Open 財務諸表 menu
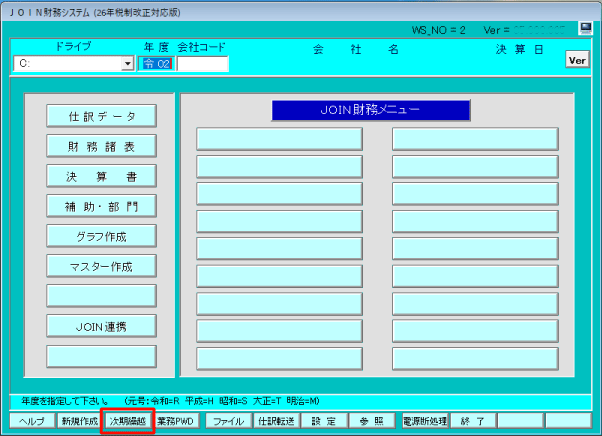 tap(101, 146)
